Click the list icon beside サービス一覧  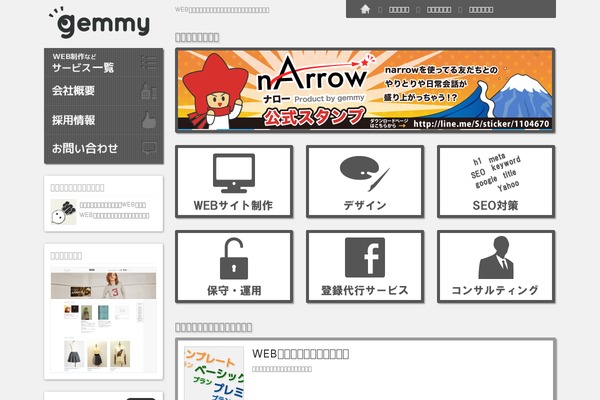tap(148, 62)
